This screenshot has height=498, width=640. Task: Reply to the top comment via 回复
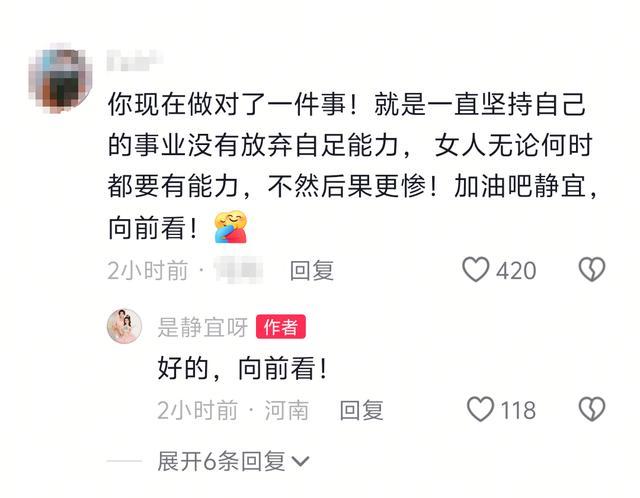click(x=312, y=270)
